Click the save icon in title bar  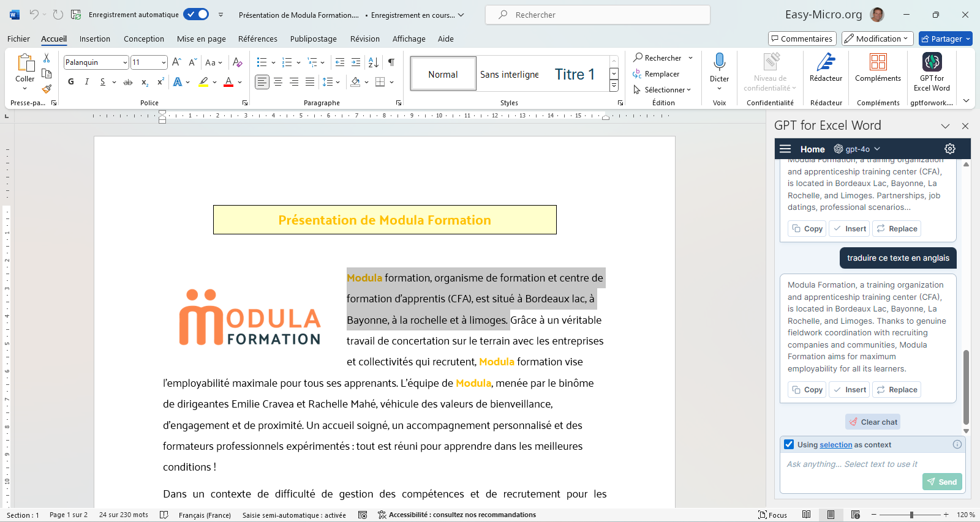tap(76, 15)
